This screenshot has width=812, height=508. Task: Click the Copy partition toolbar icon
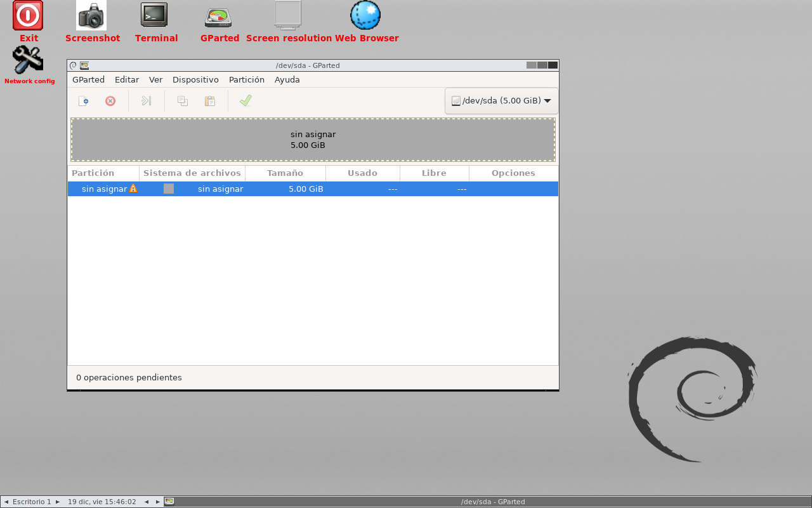pos(183,101)
